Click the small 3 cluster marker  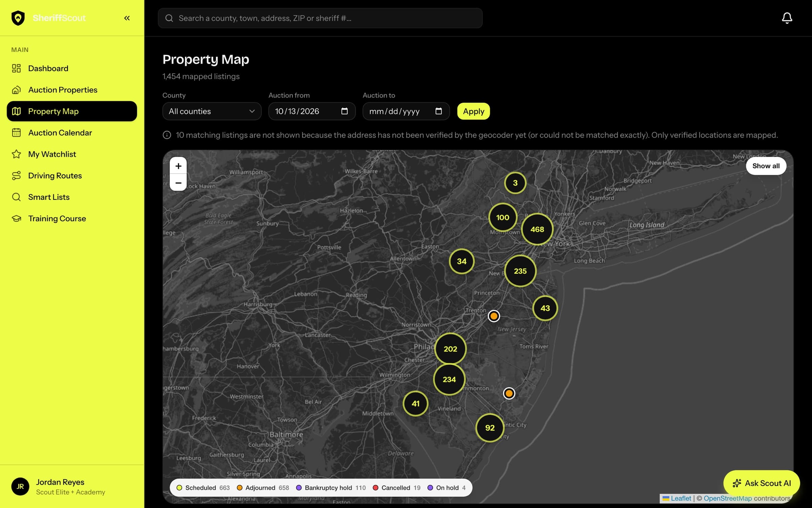click(x=515, y=183)
